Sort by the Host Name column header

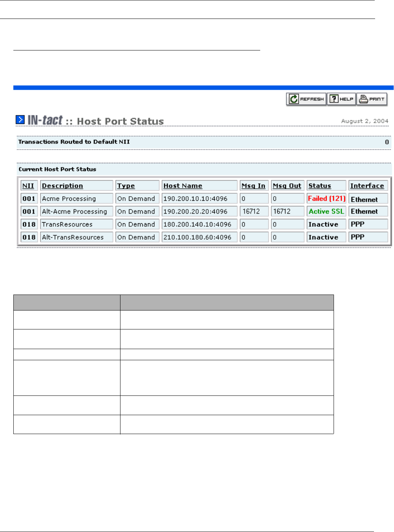[x=183, y=186]
